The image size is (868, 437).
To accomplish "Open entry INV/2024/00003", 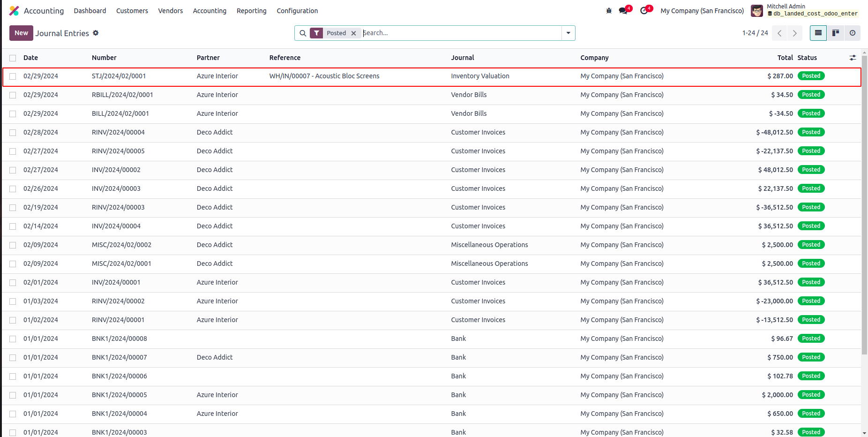I will (116, 188).
